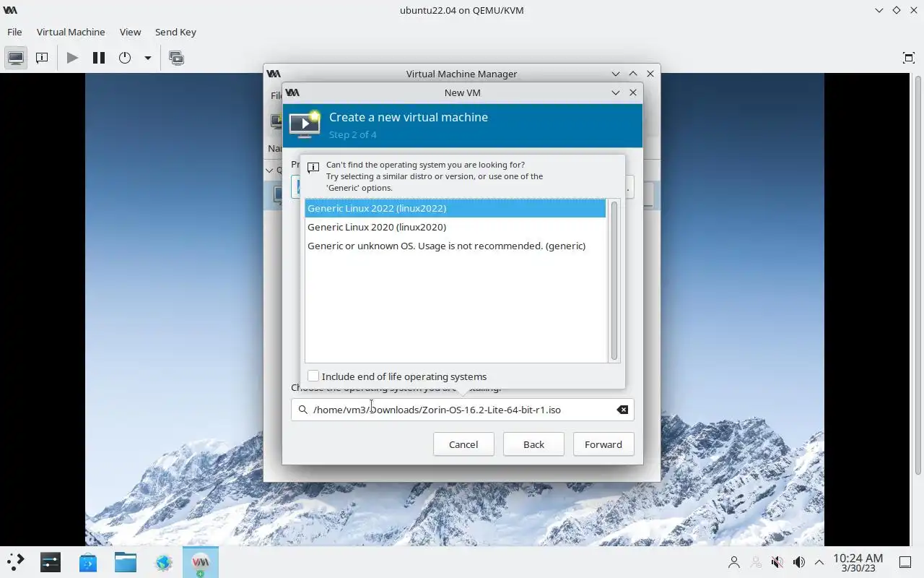Switch console to fullscreen mode
924x578 pixels.
[x=909, y=58]
